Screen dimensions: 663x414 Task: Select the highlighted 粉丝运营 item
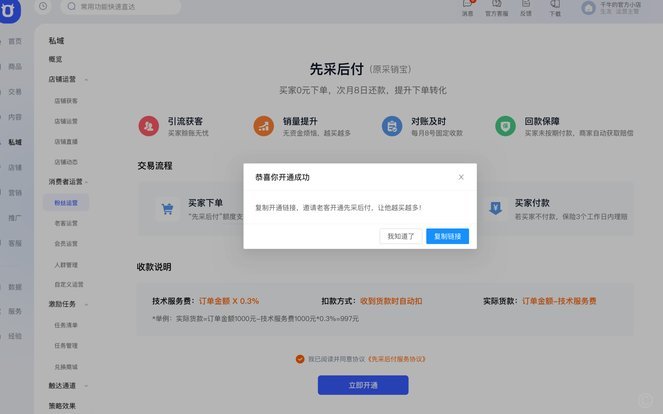[66, 203]
